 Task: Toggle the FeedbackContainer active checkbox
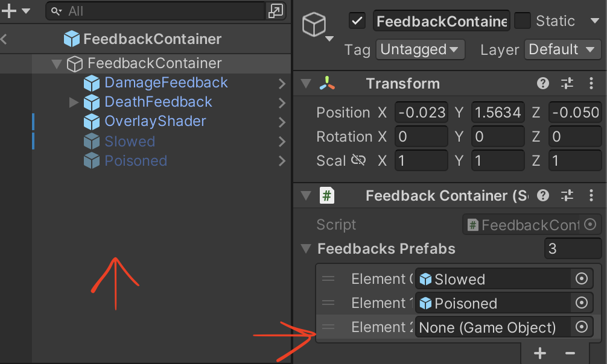(357, 21)
